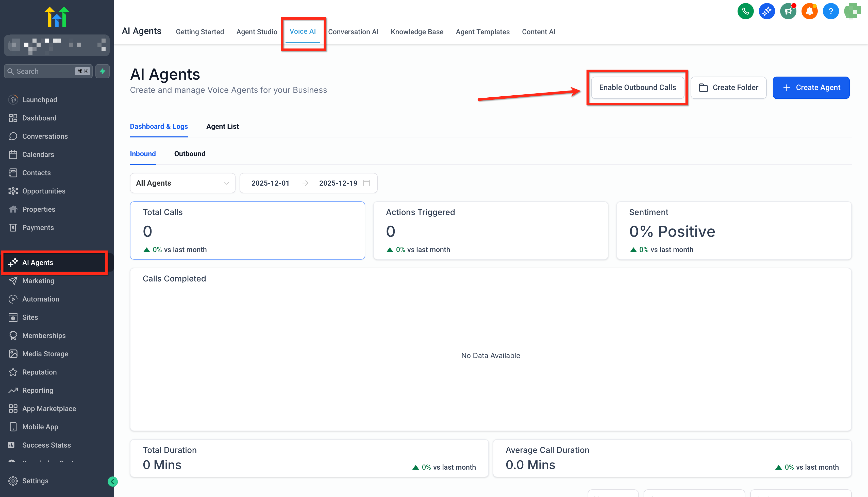Open the Automation sidebar item

tap(41, 299)
